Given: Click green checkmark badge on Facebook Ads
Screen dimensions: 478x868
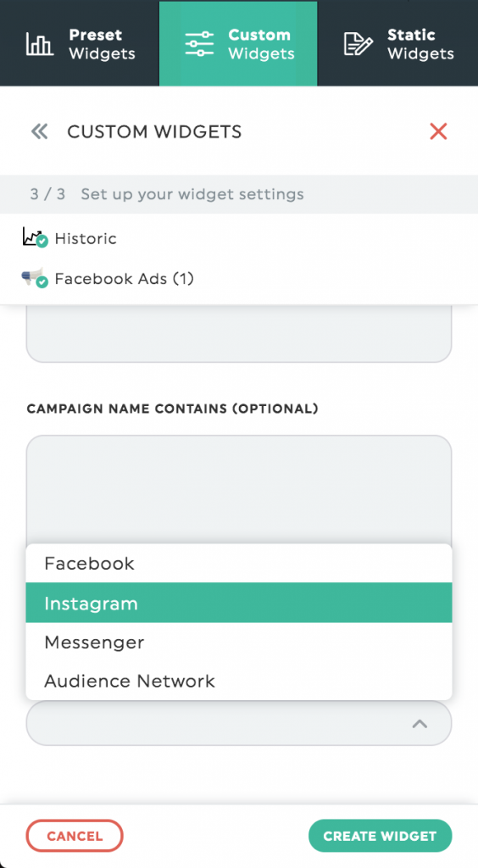Looking at the screenshot, I should coord(42,281).
